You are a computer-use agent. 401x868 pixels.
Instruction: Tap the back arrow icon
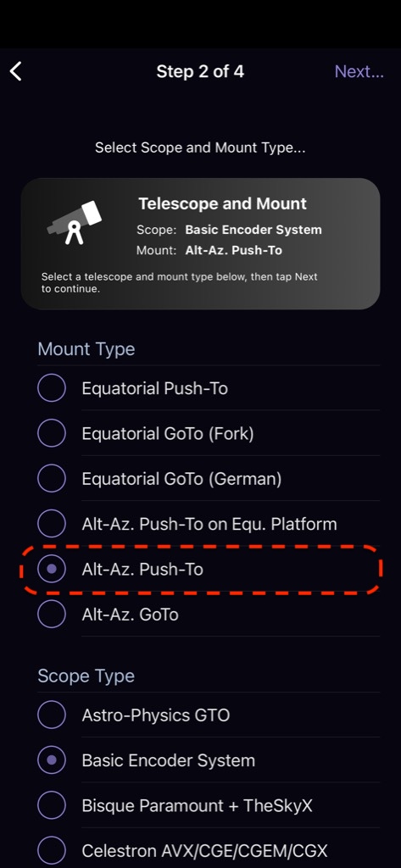click(x=16, y=71)
